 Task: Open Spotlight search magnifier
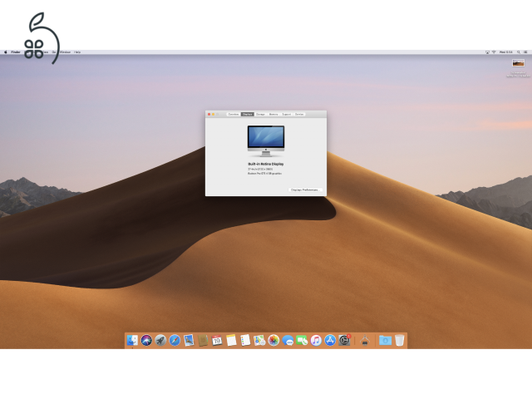[x=519, y=52]
